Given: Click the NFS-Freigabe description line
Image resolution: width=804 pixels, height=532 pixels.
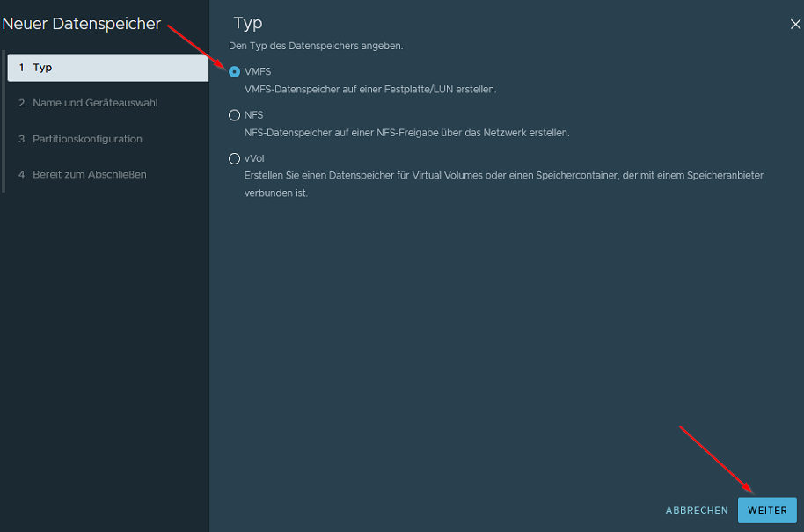Looking at the screenshot, I should point(406,133).
